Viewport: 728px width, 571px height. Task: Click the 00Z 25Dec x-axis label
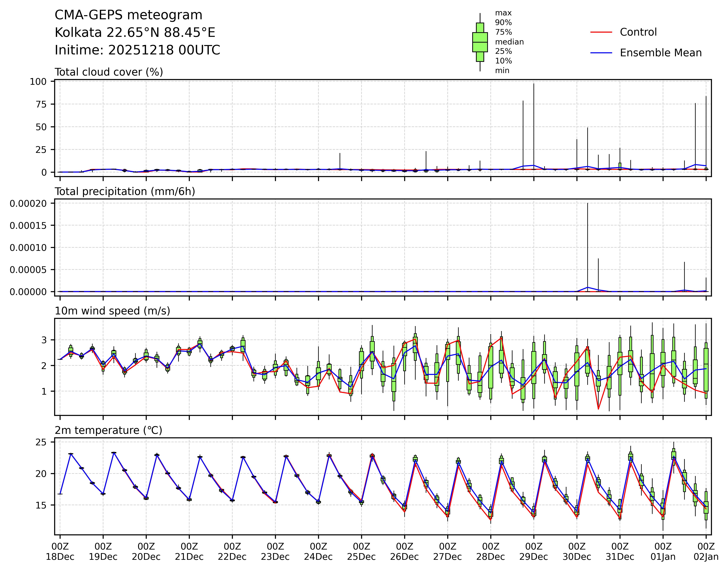click(361, 552)
